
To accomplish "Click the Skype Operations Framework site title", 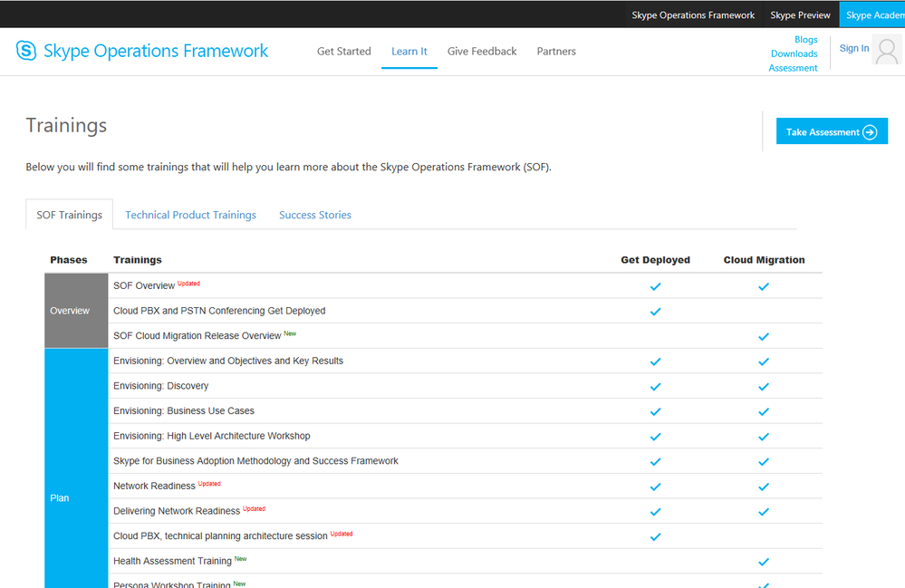I will click(x=156, y=51).
